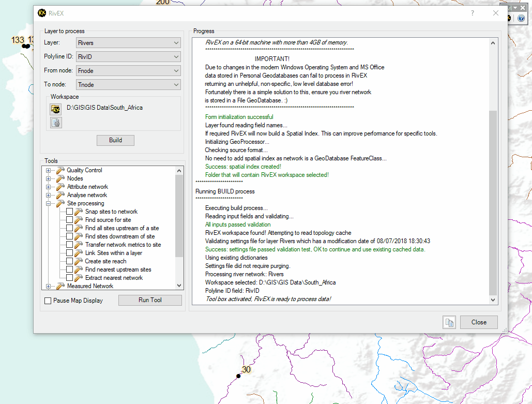This screenshot has width=532, height=404.
Task: Click Tools tree scrollbar up arrow
Action: pyautogui.click(x=179, y=170)
